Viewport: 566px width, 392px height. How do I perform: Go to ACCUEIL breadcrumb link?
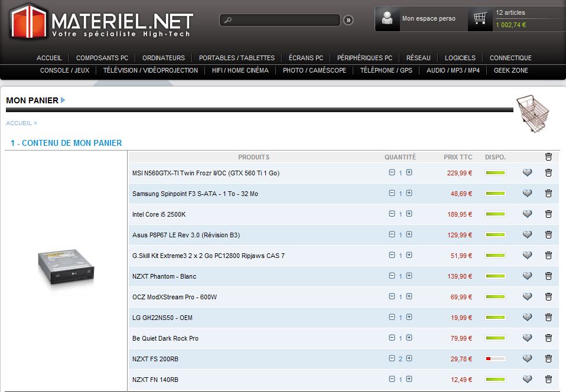[x=19, y=123]
